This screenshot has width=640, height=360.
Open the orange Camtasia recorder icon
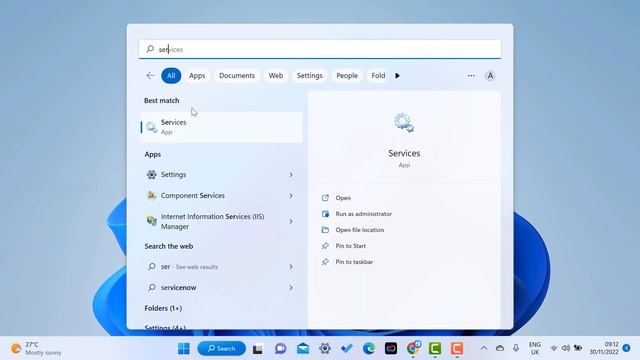457,349
